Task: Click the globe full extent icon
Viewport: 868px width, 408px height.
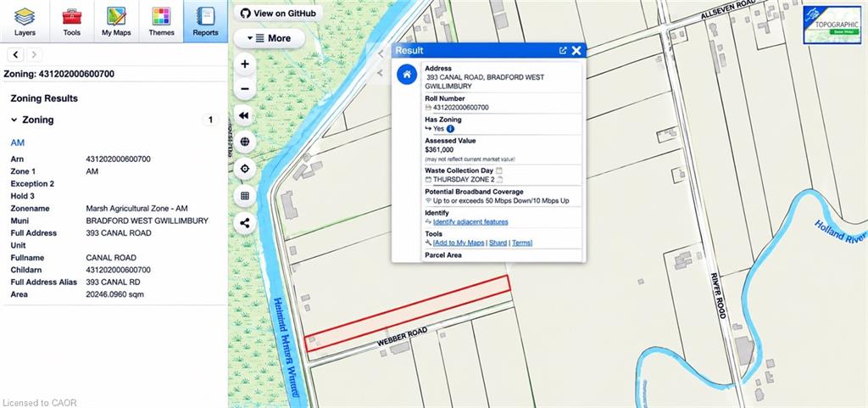Action: (245, 142)
